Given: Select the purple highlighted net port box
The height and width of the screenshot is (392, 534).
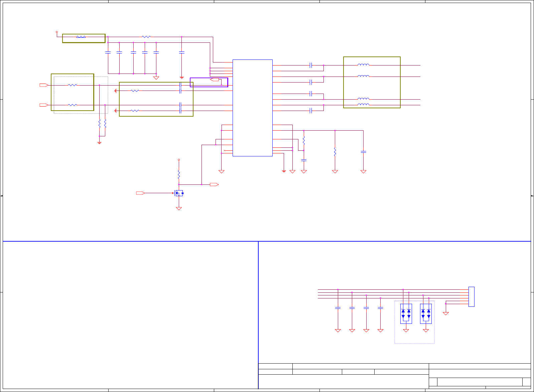Looking at the screenshot, I should pos(209,82).
